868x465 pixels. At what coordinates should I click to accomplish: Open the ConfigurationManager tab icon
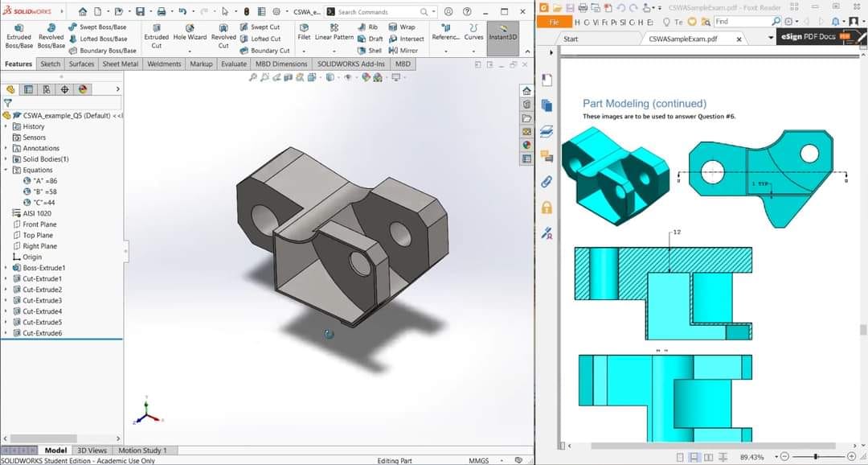point(46,89)
